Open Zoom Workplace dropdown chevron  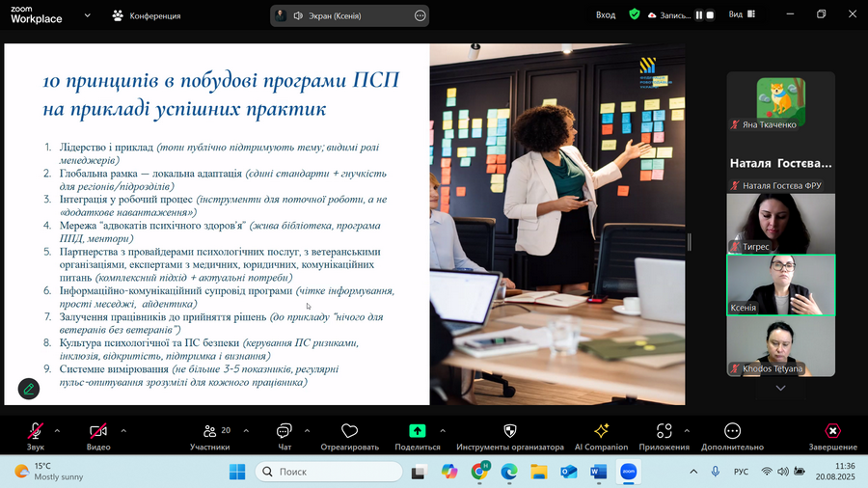89,15
